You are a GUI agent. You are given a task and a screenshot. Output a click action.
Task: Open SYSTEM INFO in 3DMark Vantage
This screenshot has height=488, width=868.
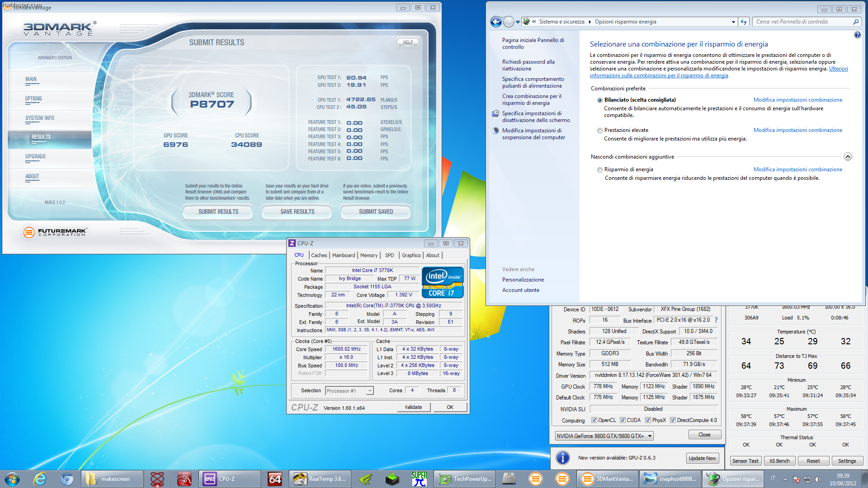[x=40, y=118]
